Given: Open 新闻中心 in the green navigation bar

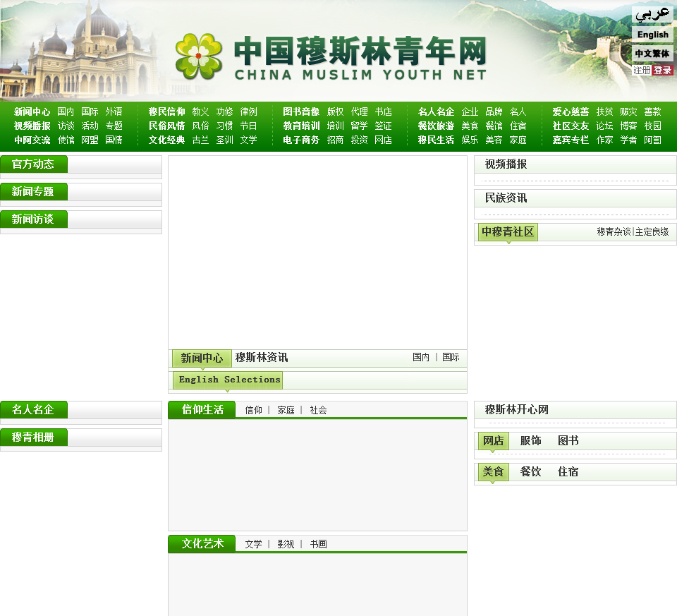Looking at the screenshot, I should 32,112.
